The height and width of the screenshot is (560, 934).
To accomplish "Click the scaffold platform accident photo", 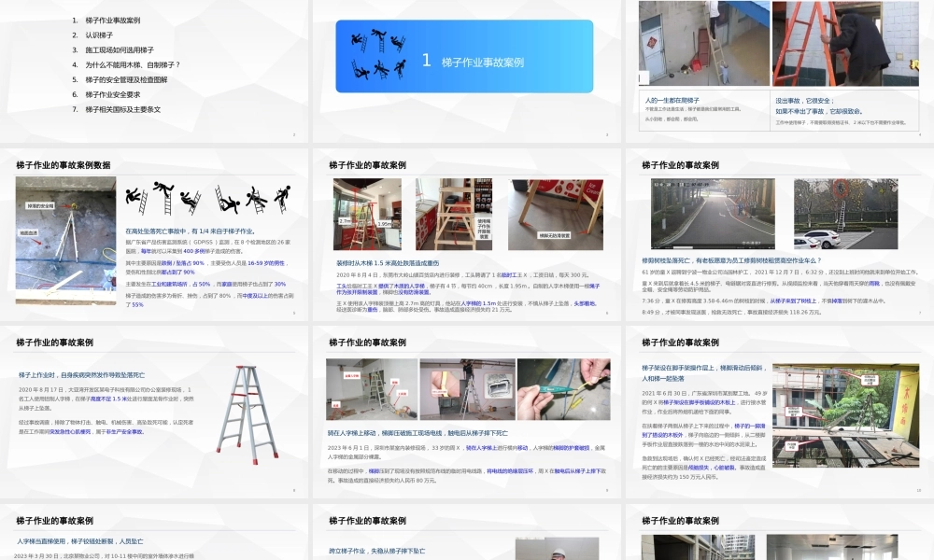I will (x=845, y=415).
